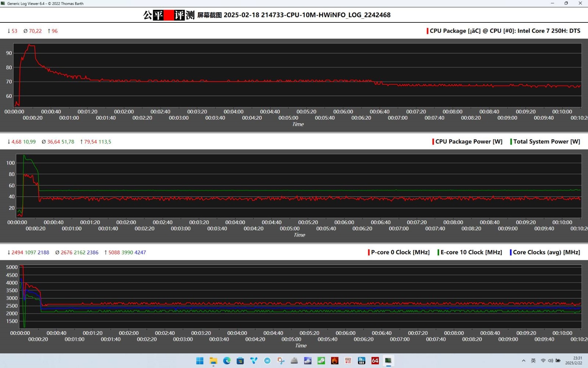
Task: Click the 100 label on power Y axis
Action: tap(11, 163)
